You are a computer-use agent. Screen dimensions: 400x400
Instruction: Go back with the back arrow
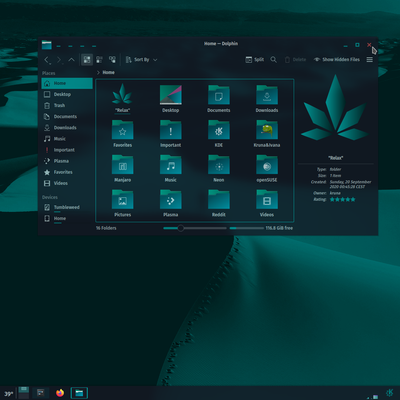47,60
